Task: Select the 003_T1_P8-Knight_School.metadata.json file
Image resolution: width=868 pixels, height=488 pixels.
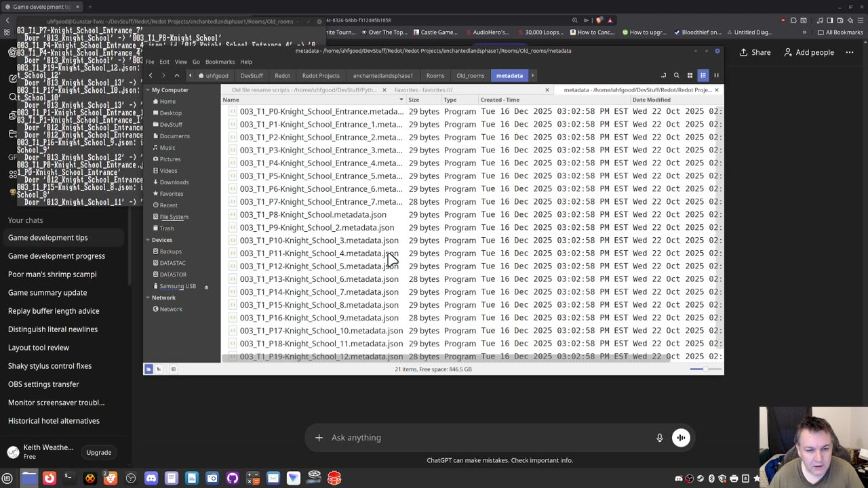Action: [313, 215]
